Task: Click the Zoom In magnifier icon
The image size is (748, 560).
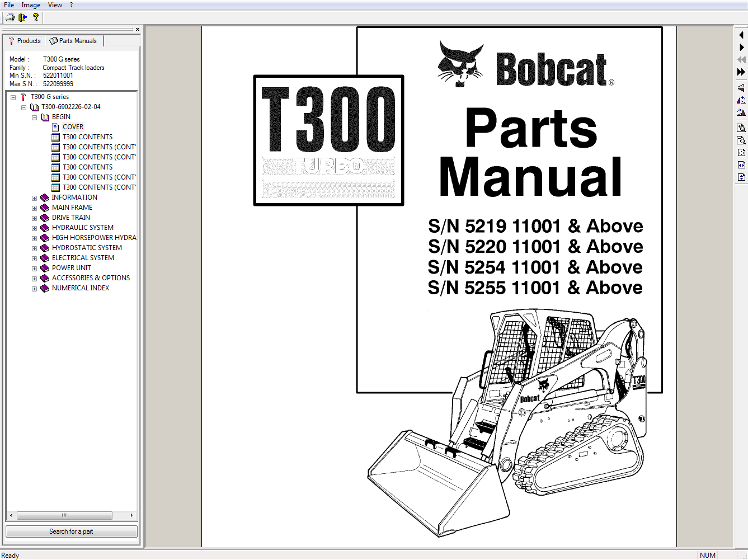Action: (741, 128)
